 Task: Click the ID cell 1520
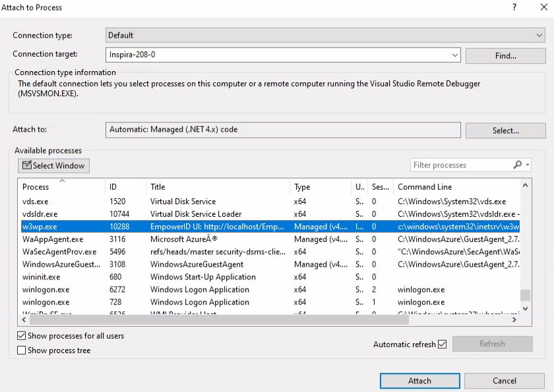(117, 202)
